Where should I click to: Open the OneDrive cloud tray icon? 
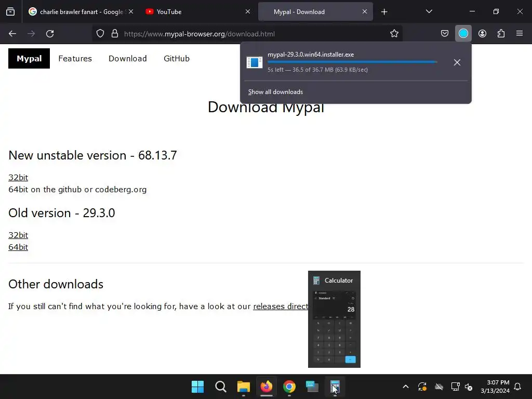coord(439,387)
